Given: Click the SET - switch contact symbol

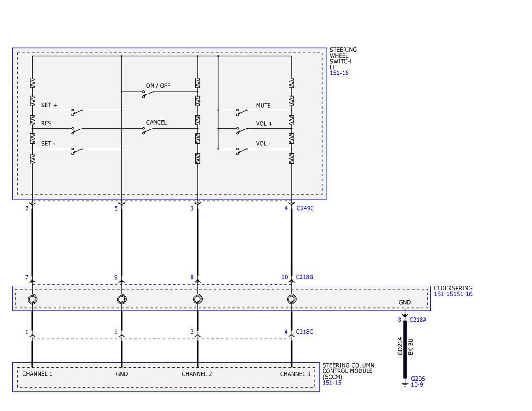Looking at the screenshot, I should 78,151.
